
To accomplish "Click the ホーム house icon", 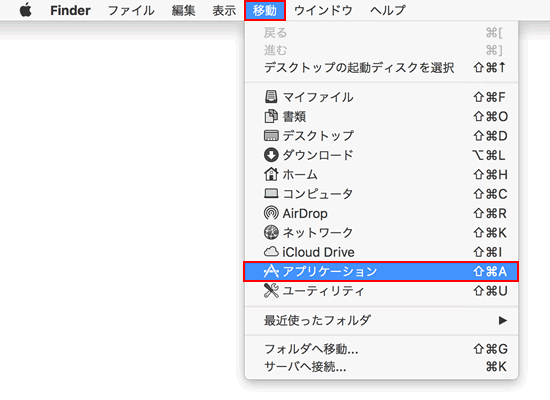I will pos(271,174).
